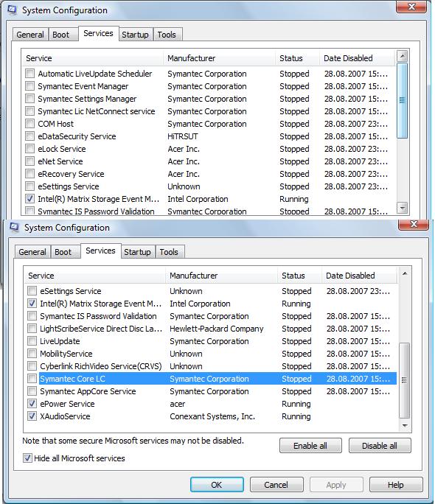
Task: Sort by Service column in upper window
Action: 93,58
